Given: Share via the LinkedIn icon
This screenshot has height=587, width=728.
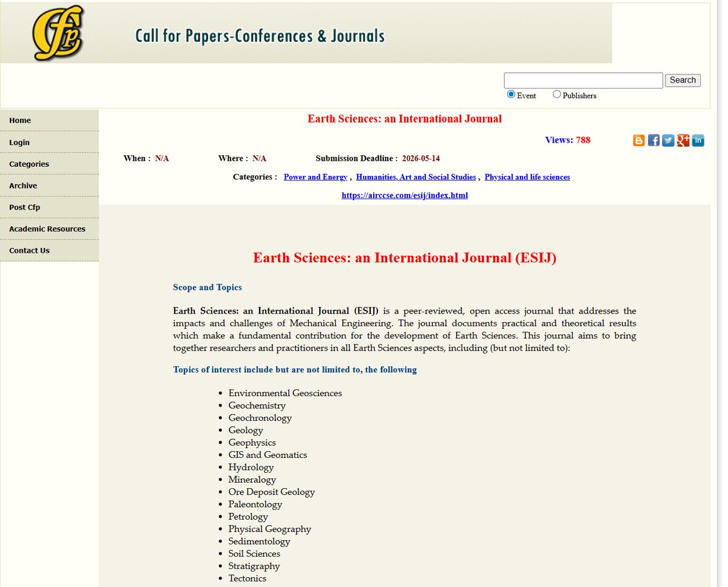Looking at the screenshot, I should point(698,141).
